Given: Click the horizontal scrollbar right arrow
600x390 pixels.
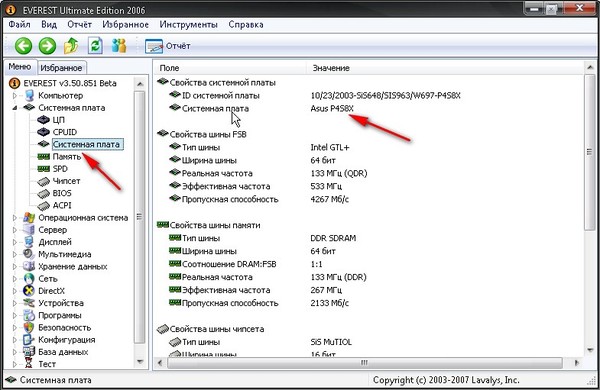Looking at the screenshot, I should (x=576, y=362).
